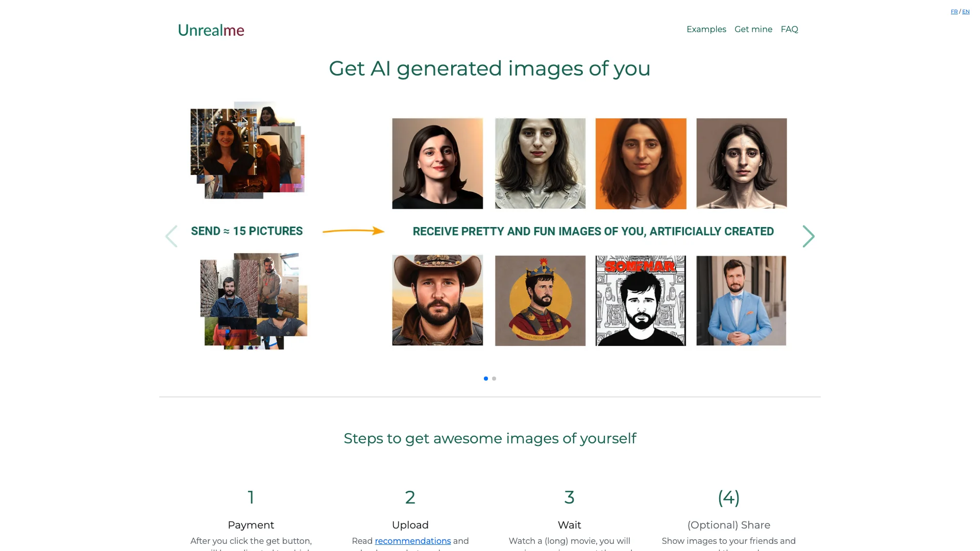Open the crowned king man portrait
This screenshot has width=980, height=551.
pyautogui.click(x=540, y=300)
